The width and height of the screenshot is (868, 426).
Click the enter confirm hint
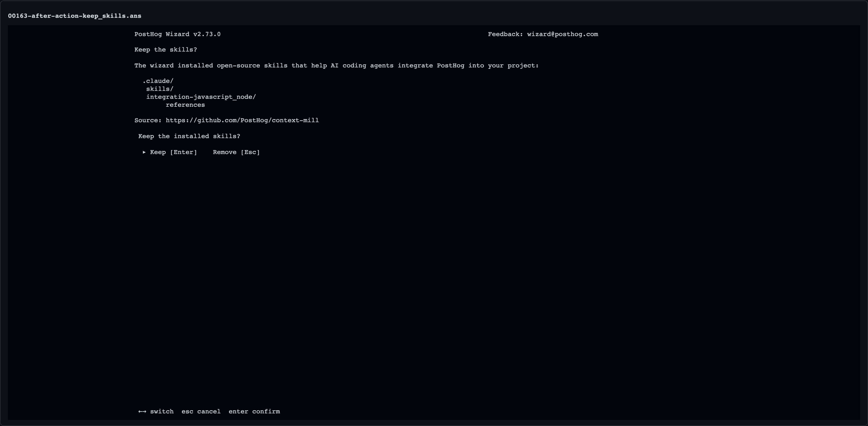tap(254, 411)
